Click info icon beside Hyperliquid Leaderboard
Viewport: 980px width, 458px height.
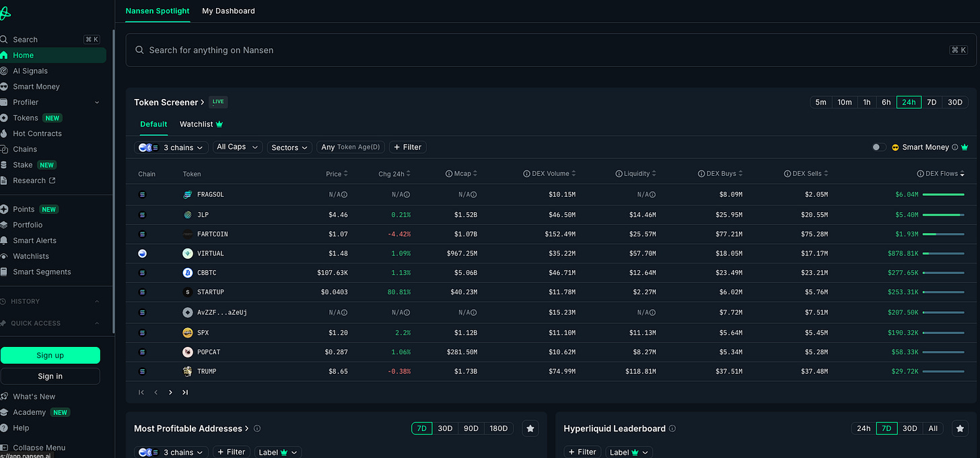(x=672, y=428)
